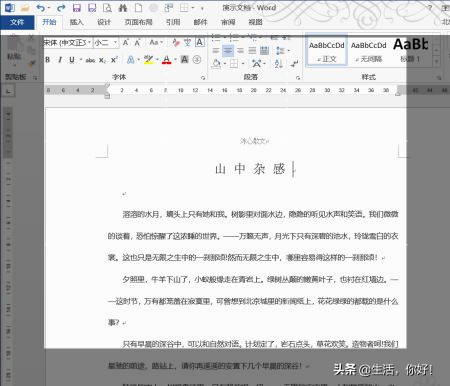Open the highlight color dropdown arrow

point(157,60)
